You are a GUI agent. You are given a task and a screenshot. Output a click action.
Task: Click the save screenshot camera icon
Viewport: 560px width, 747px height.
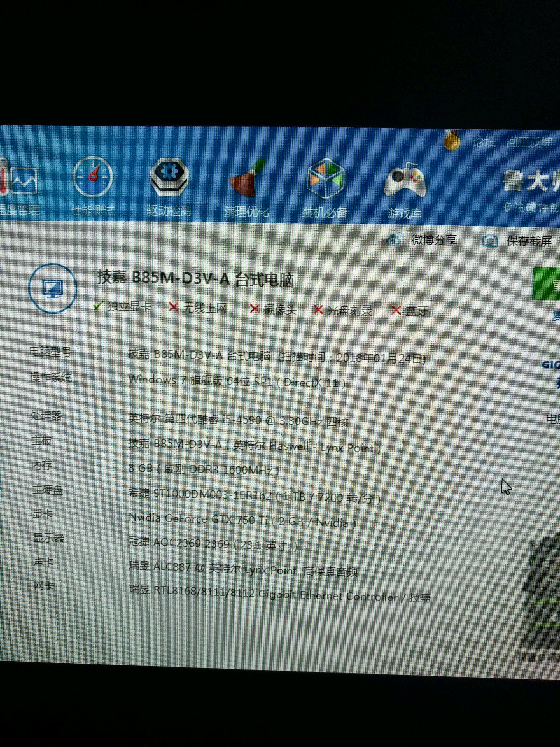[x=489, y=241]
